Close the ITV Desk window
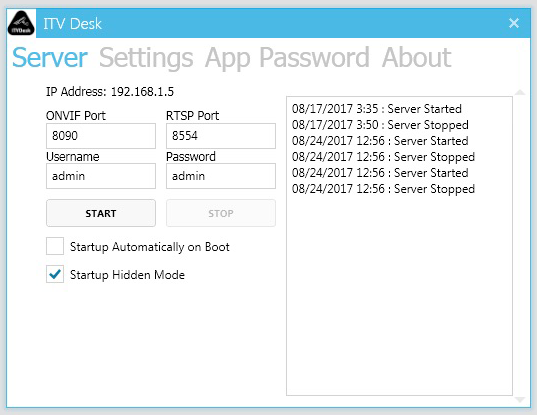This screenshot has height=415, width=537. (x=514, y=23)
